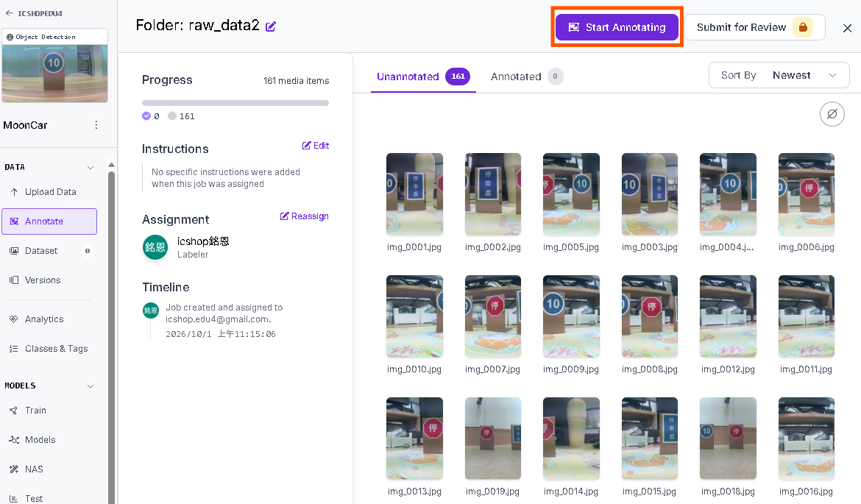Open thumbnail img_0013.jpg
The image size is (861, 504).
point(414,438)
